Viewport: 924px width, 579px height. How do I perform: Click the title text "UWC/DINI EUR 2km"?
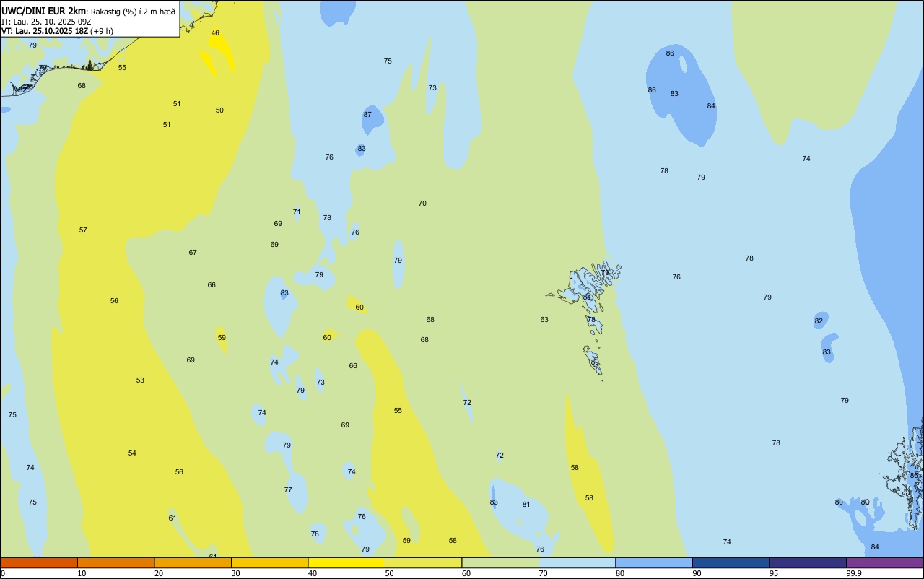click(44, 11)
